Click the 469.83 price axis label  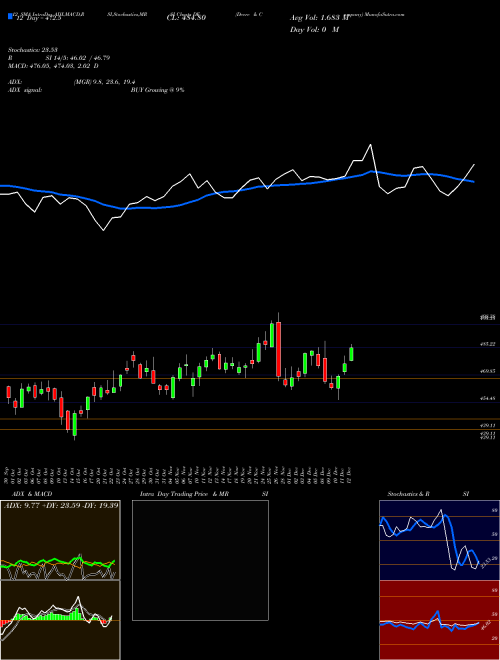[488, 372]
